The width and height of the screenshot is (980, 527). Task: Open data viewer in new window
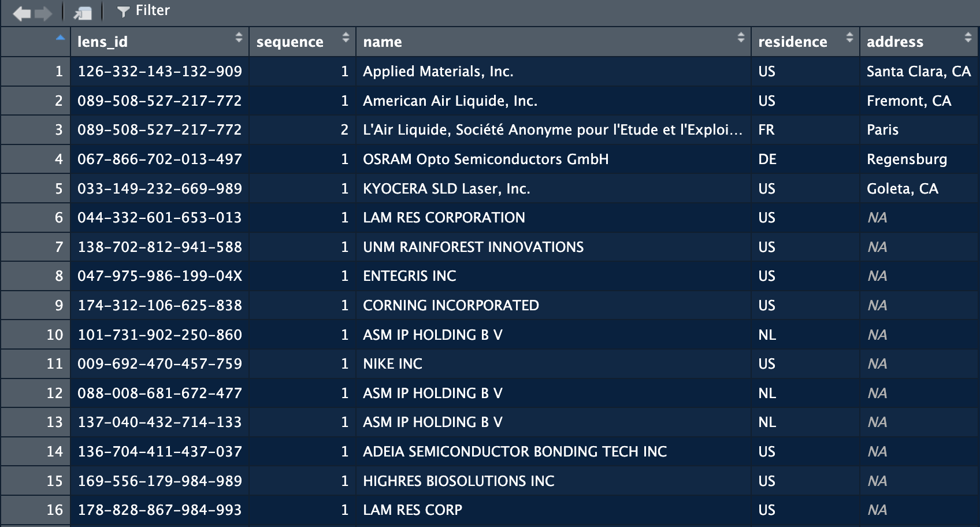click(83, 13)
